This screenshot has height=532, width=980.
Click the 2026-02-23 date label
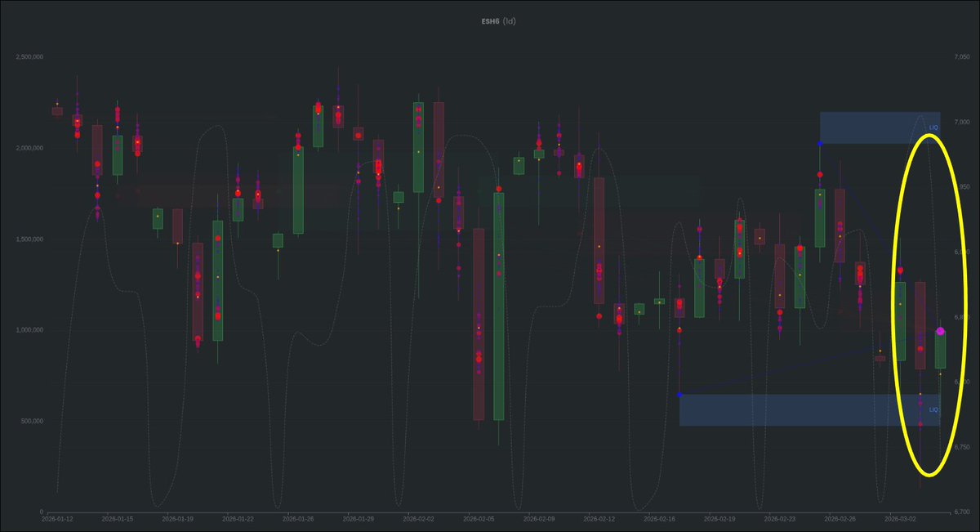click(x=778, y=518)
